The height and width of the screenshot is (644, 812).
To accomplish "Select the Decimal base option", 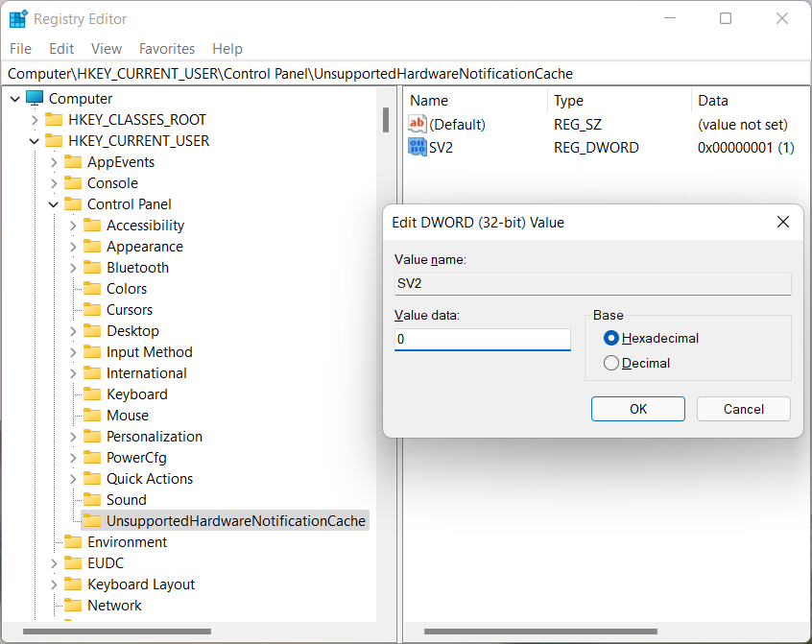I will click(611, 363).
